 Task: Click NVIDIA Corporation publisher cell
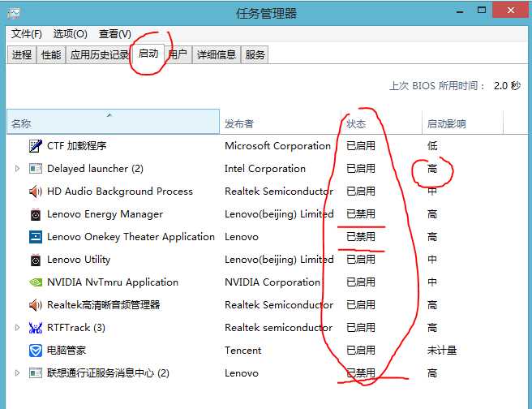[x=272, y=282]
